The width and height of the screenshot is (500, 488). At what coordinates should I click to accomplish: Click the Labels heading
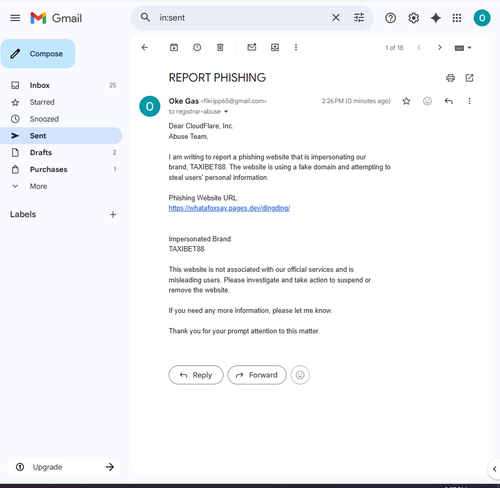click(x=23, y=214)
